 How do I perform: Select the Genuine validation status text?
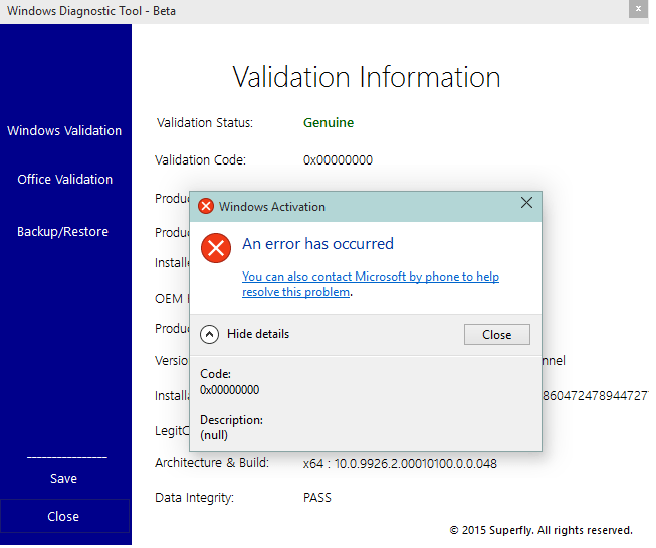coord(328,123)
